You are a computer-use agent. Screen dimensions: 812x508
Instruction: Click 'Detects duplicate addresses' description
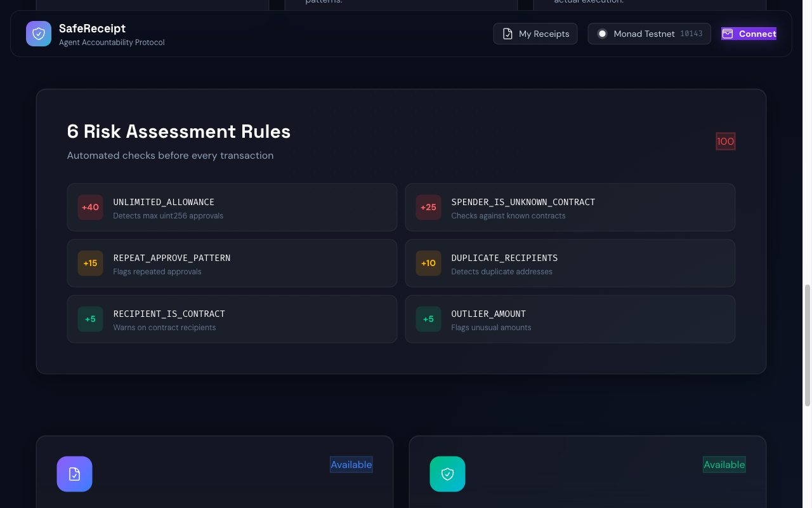pos(502,272)
